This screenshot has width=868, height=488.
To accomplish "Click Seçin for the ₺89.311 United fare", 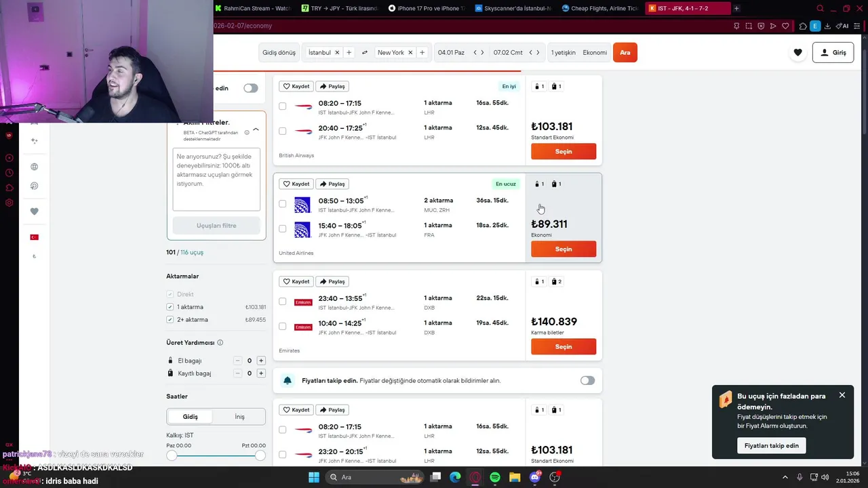I will [564, 249].
